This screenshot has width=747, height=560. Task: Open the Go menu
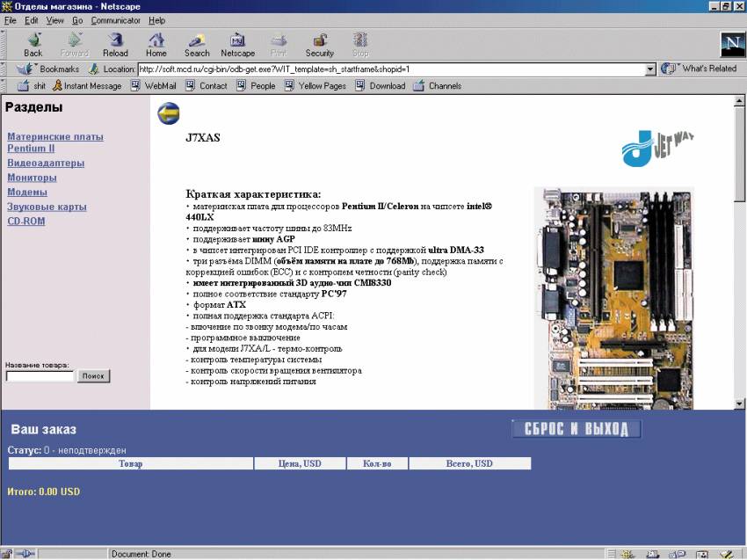[77, 20]
